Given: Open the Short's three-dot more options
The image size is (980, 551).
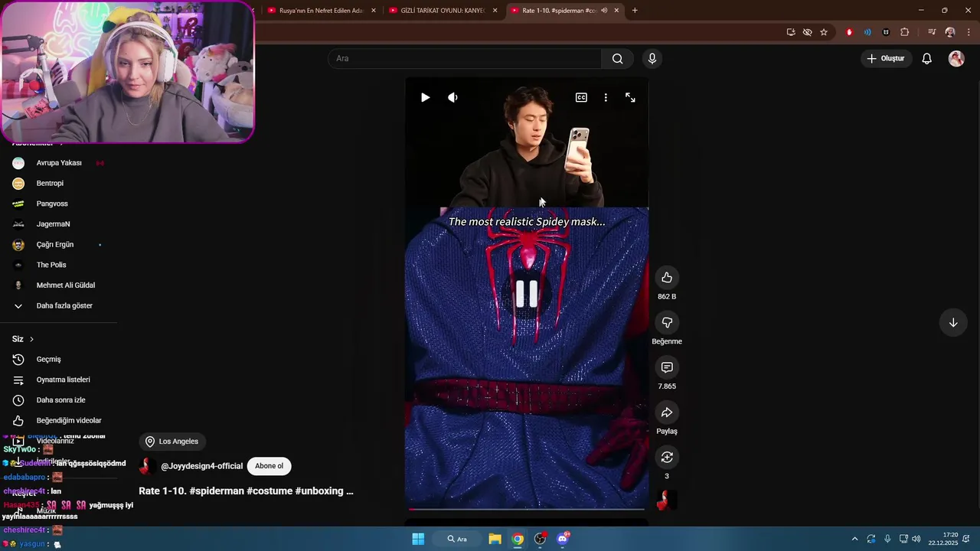Looking at the screenshot, I should coord(606,97).
